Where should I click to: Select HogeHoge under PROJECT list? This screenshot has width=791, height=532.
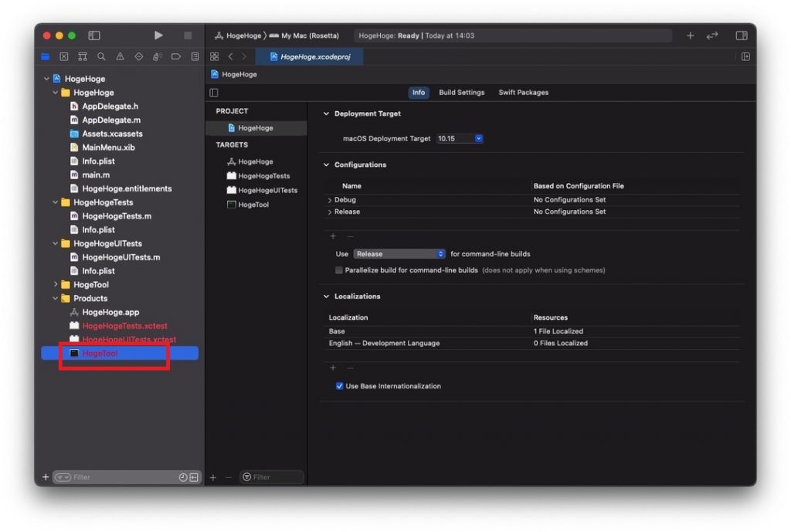[x=256, y=128]
